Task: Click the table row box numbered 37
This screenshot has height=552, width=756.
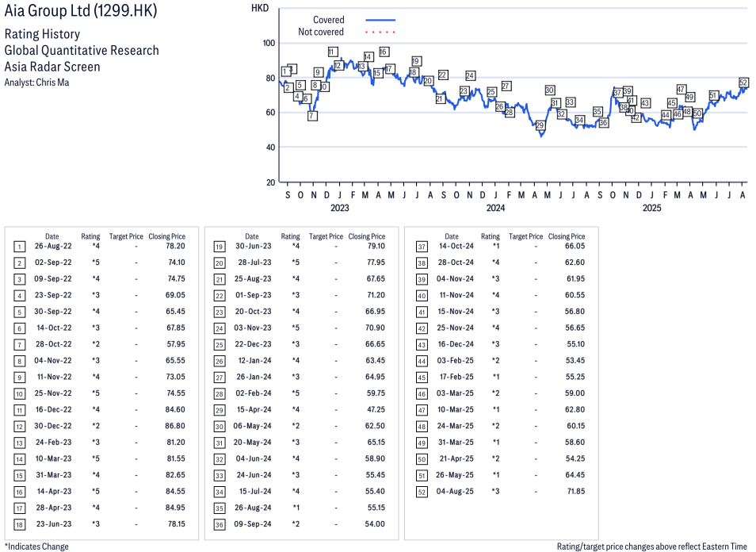Action: click(x=422, y=247)
